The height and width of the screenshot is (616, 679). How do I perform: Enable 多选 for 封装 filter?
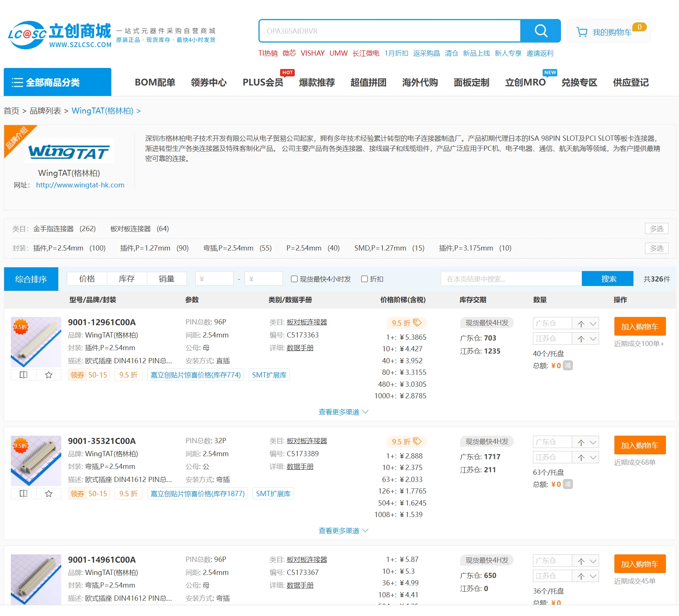[656, 248]
